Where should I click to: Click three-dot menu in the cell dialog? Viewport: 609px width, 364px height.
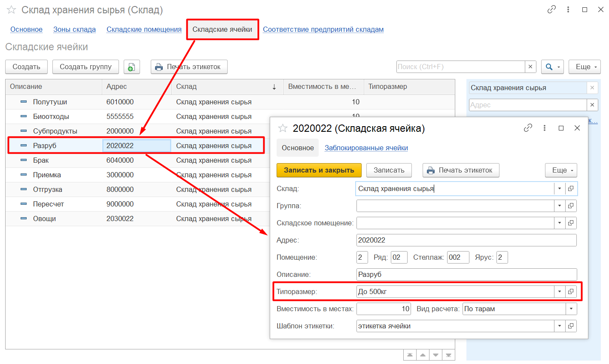click(544, 128)
